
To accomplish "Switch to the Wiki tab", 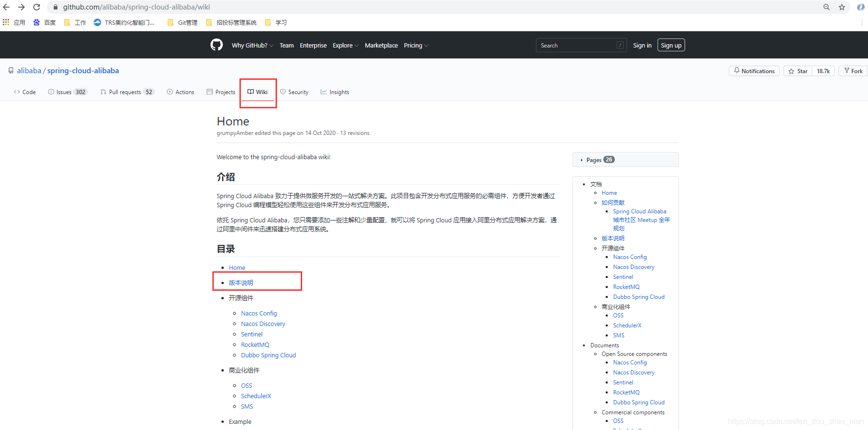I will coord(258,92).
